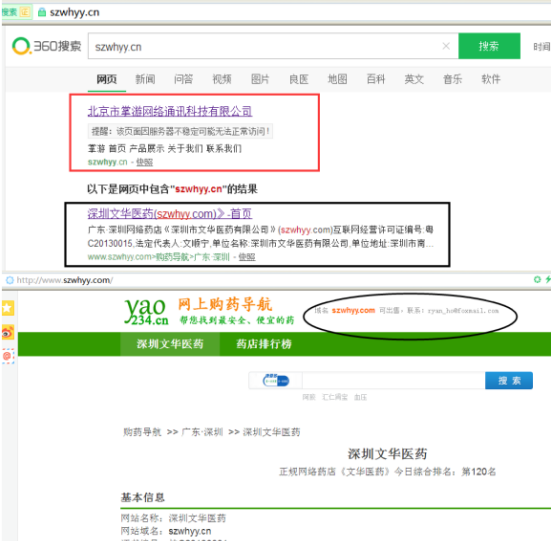The height and width of the screenshot is (541, 551).
Task: Click the 360 search logo
Action: 46,46
